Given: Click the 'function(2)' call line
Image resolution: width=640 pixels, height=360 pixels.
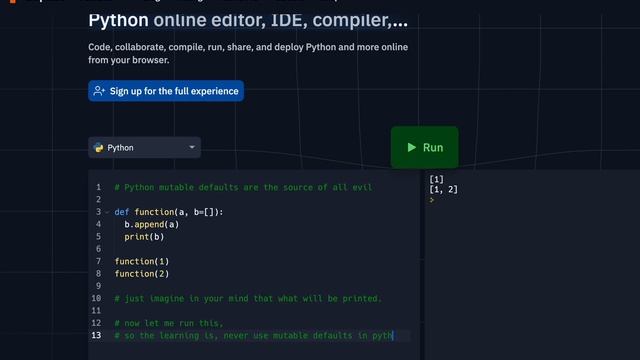Looking at the screenshot, I should point(142,273).
